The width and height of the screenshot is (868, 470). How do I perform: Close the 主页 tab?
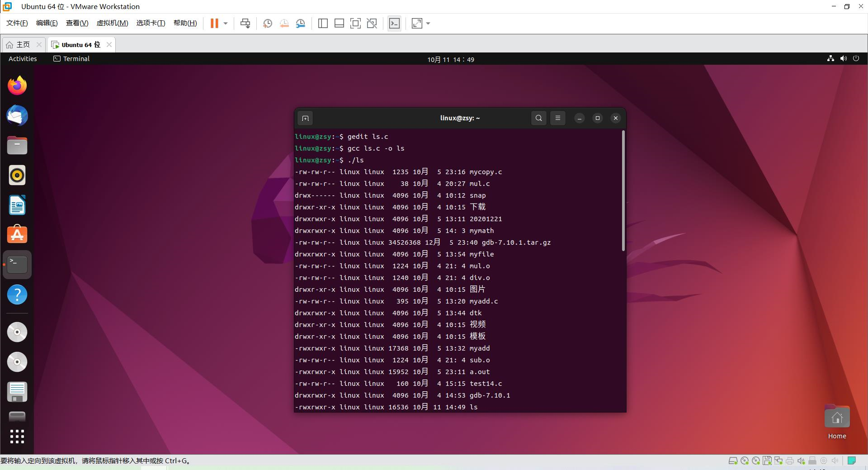pos(39,44)
